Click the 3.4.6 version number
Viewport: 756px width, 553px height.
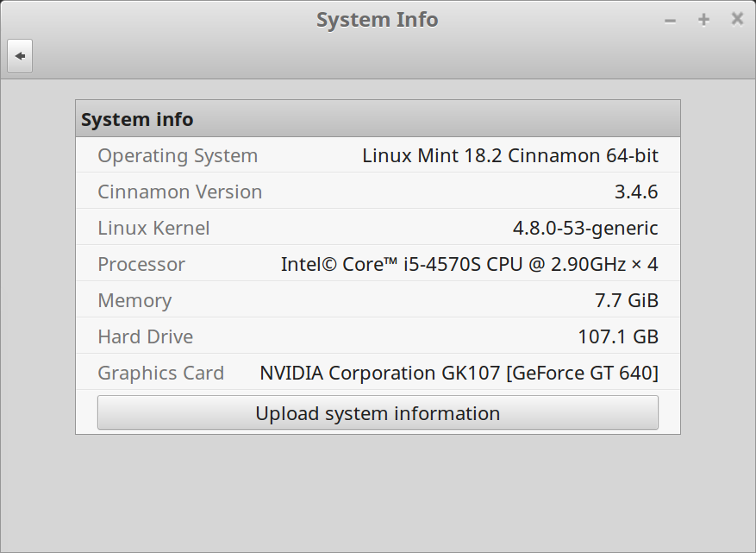coord(635,192)
